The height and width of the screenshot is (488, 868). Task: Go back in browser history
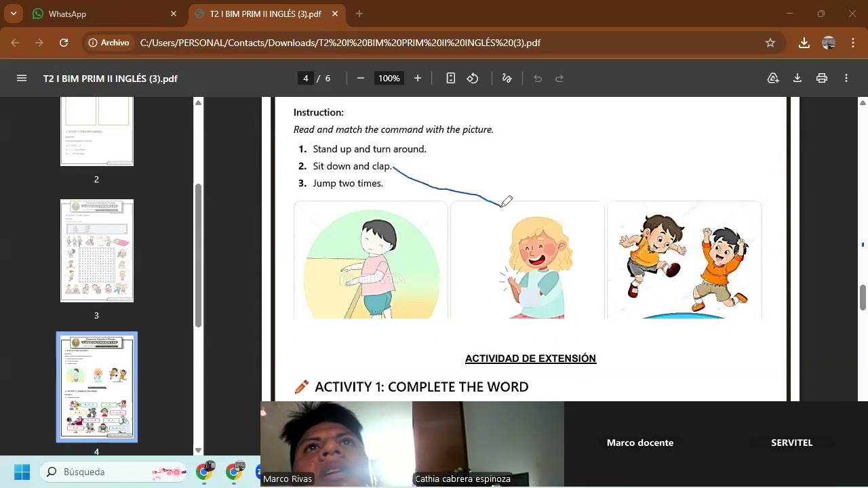(x=16, y=43)
